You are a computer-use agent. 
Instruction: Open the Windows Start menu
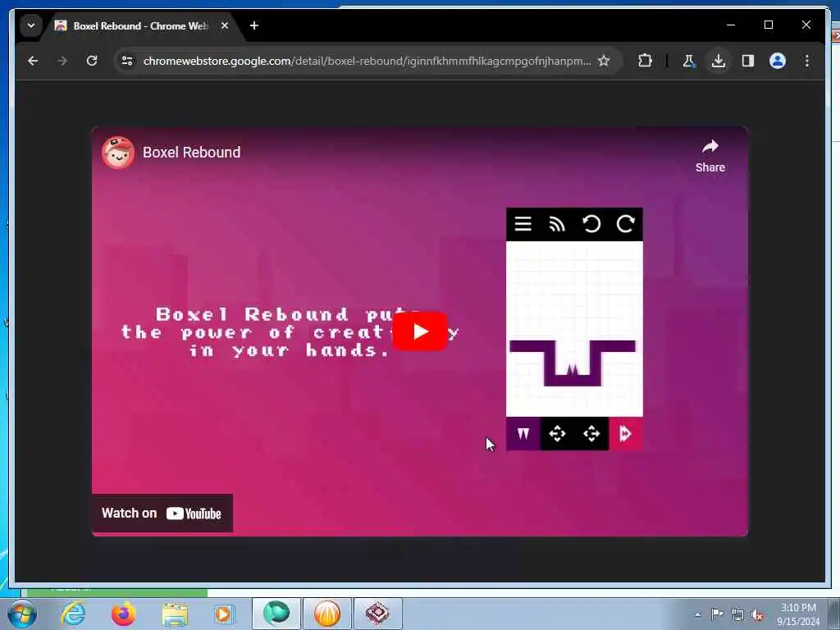point(22,614)
